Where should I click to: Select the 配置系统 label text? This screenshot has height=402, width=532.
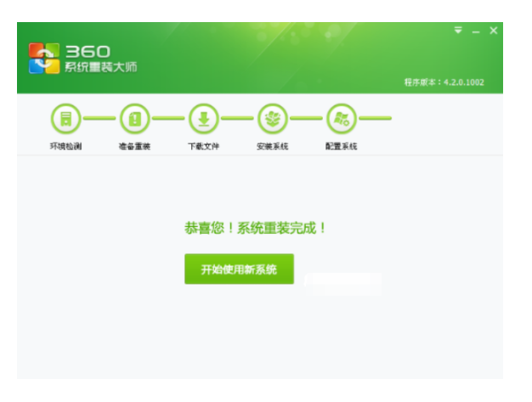[342, 146]
